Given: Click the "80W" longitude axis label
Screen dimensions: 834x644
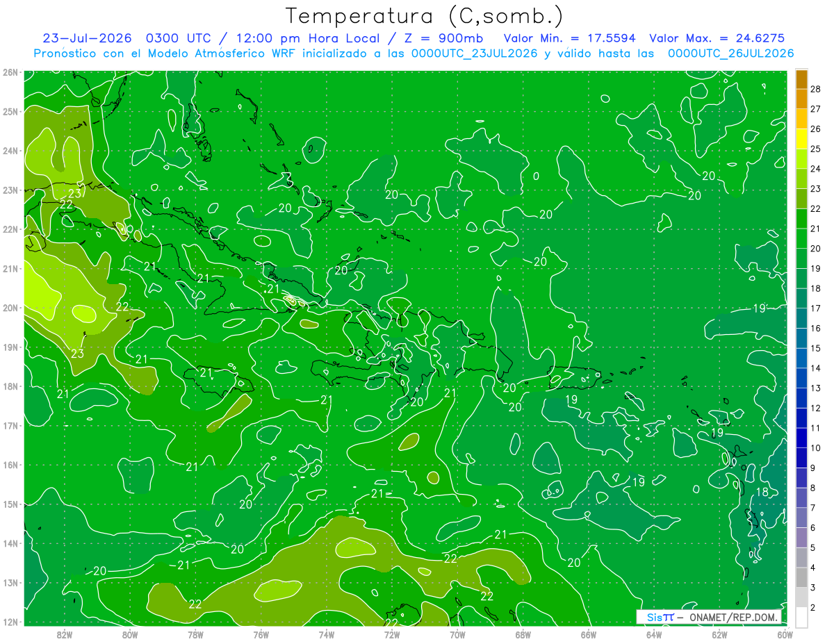Looking at the screenshot, I should pos(130,634).
